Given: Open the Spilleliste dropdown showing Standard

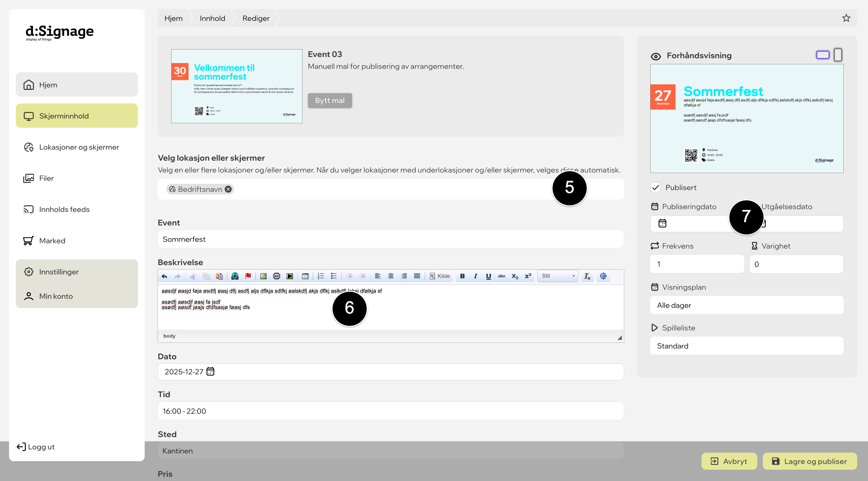Looking at the screenshot, I should pos(747,346).
